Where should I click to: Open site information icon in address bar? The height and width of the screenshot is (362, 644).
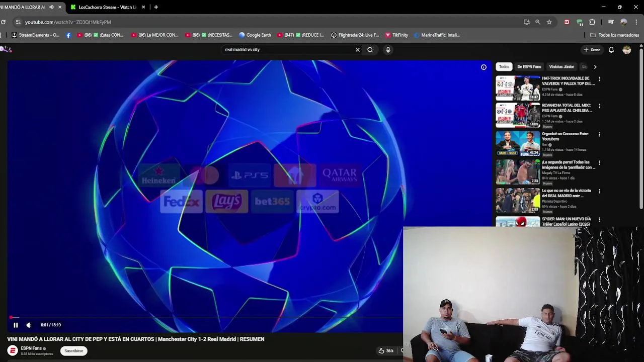click(x=18, y=22)
